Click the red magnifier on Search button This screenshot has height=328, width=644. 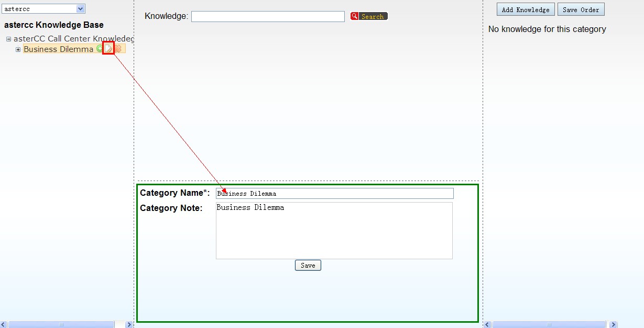pyautogui.click(x=355, y=16)
